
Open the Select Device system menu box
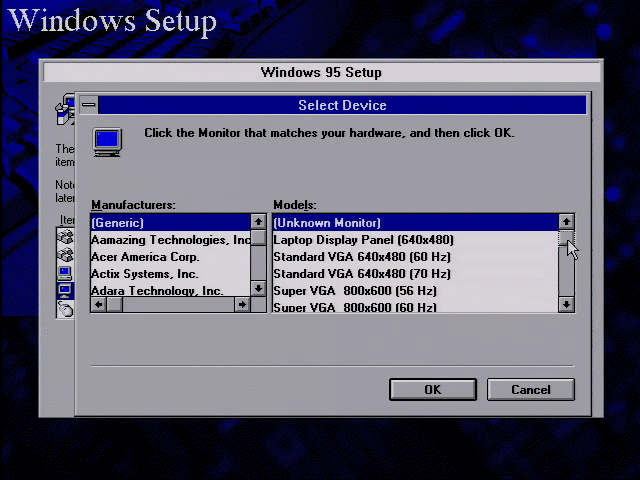pyautogui.click(x=89, y=105)
